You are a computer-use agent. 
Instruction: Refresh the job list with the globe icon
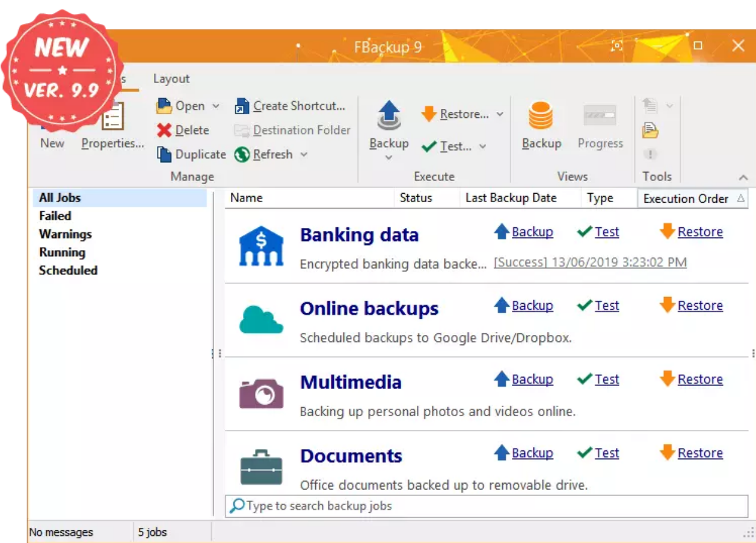click(243, 154)
